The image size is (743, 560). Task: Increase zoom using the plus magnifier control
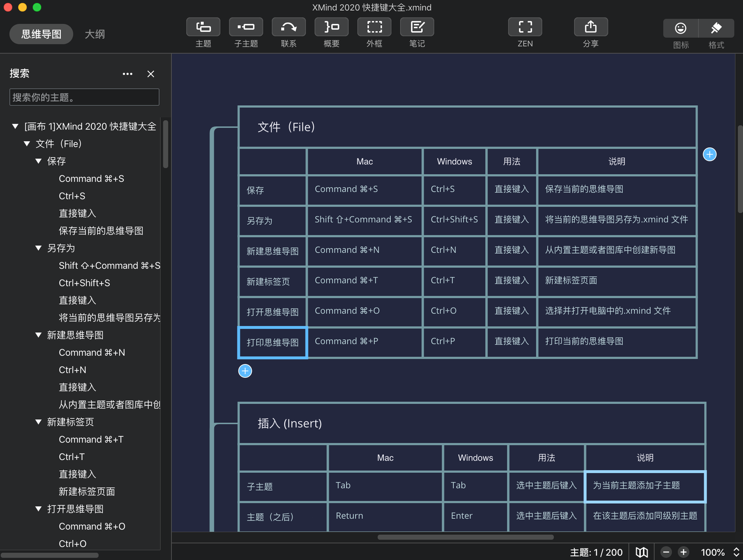point(683,552)
